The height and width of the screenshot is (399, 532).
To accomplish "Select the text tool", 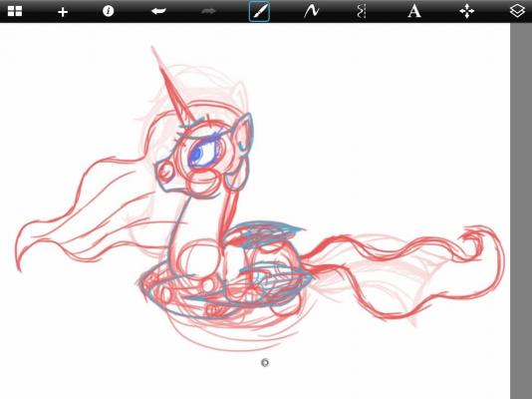I will point(413,11).
